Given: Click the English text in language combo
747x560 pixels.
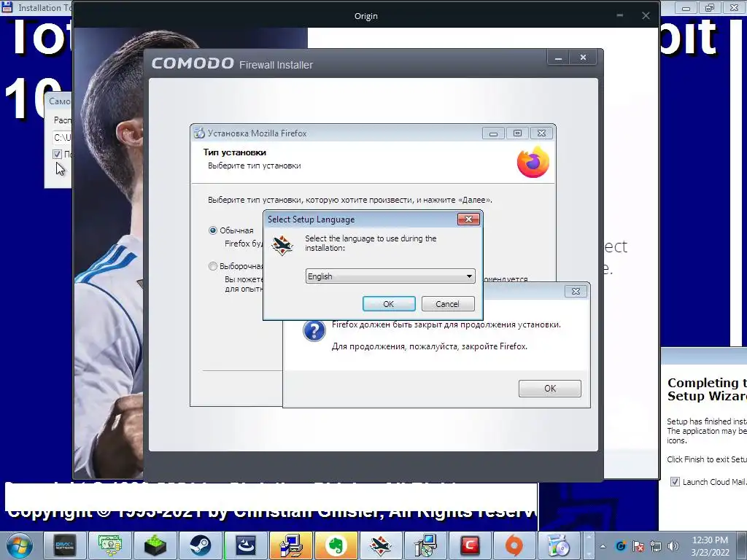Looking at the screenshot, I should 320,276.
